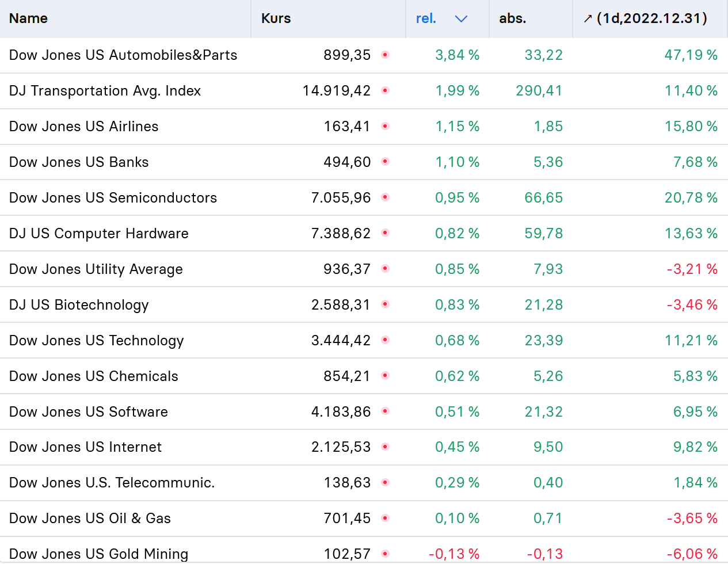Screen dimensions: 728x564
Task: Click the 6,95 % performance for Software
Action: pyautogui.click(x=696, y=411)
